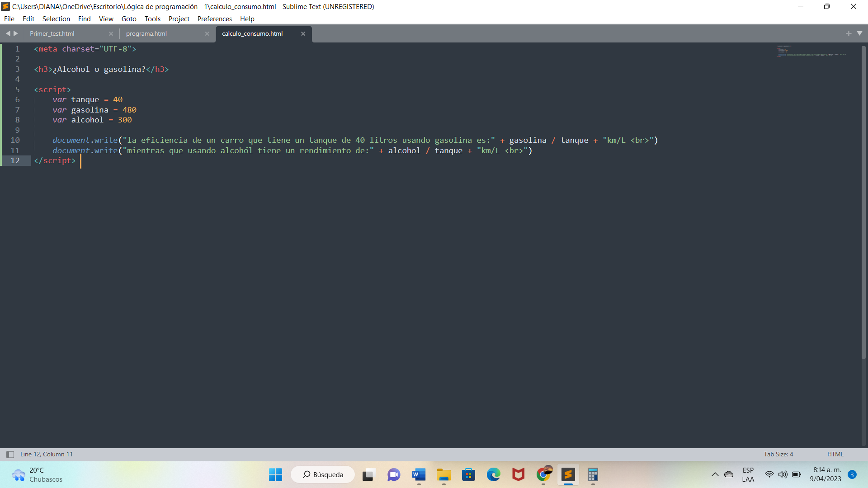
Task: Add a new tab with plus icon
Action: tap(849, 33)
